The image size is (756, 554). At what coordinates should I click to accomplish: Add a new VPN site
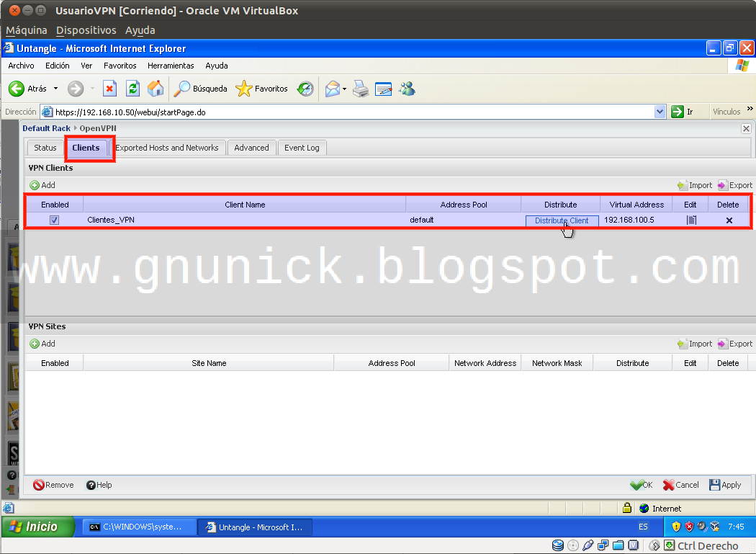(x=42, y=344)
